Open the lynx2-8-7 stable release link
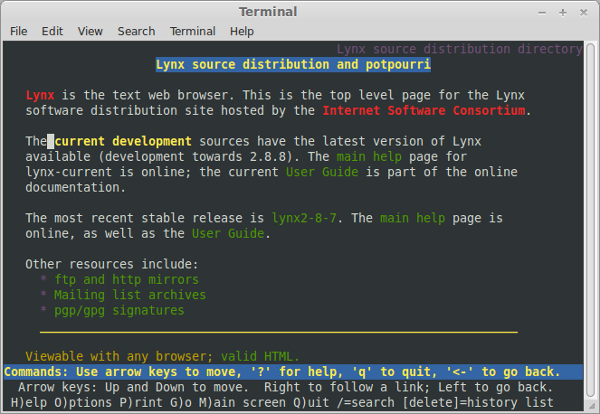This screenshot has width=600, height=414. 304,218
